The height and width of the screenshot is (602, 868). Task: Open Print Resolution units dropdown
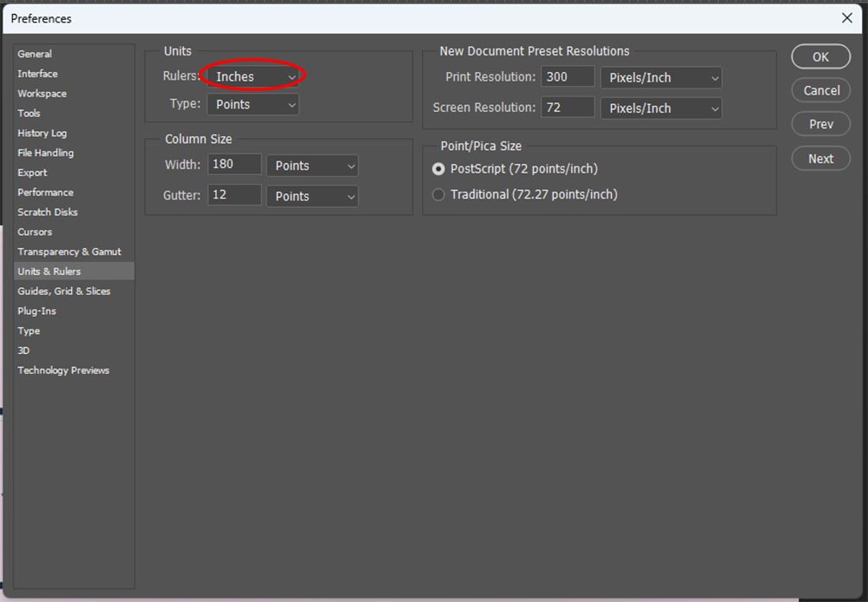click(x=661, y=77)
